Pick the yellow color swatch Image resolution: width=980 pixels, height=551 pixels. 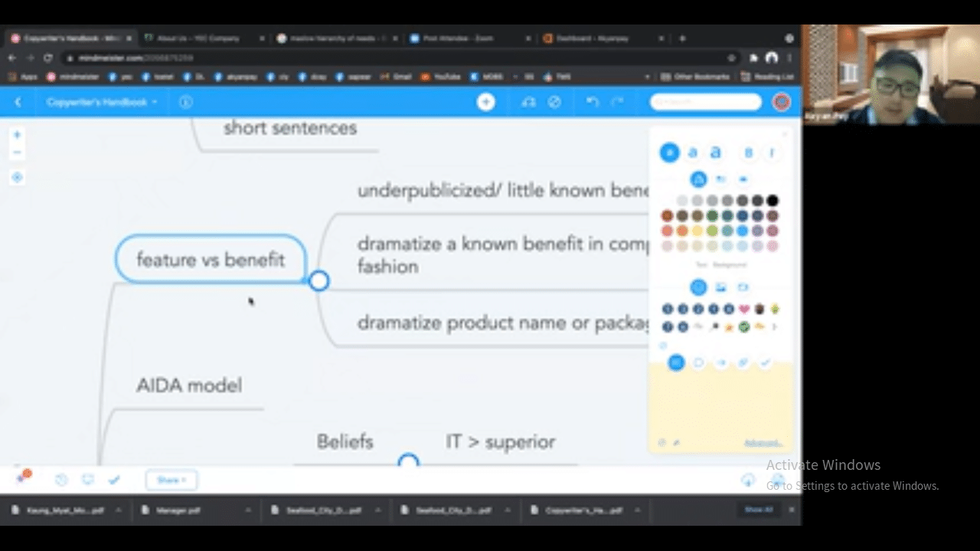point(697,231)
